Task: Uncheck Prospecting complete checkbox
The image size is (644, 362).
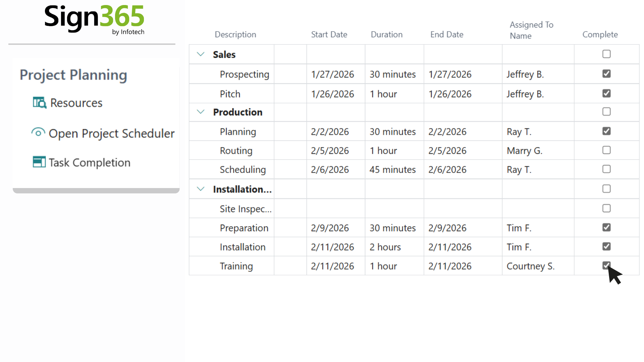Action: click(606, 74)
